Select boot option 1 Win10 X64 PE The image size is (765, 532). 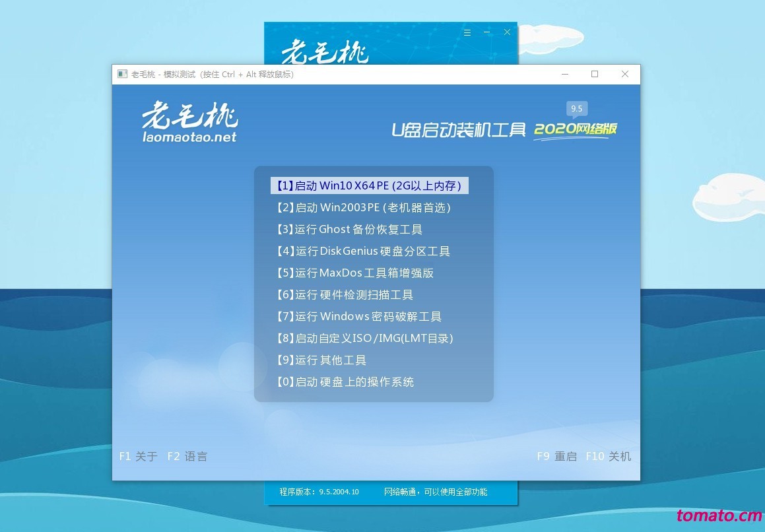370,185
